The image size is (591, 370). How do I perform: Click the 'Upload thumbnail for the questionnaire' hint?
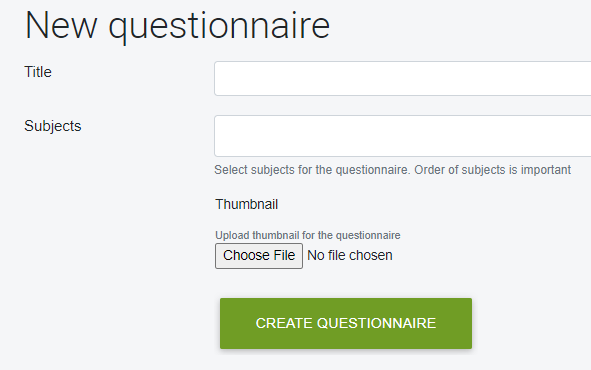pos(308,235)
